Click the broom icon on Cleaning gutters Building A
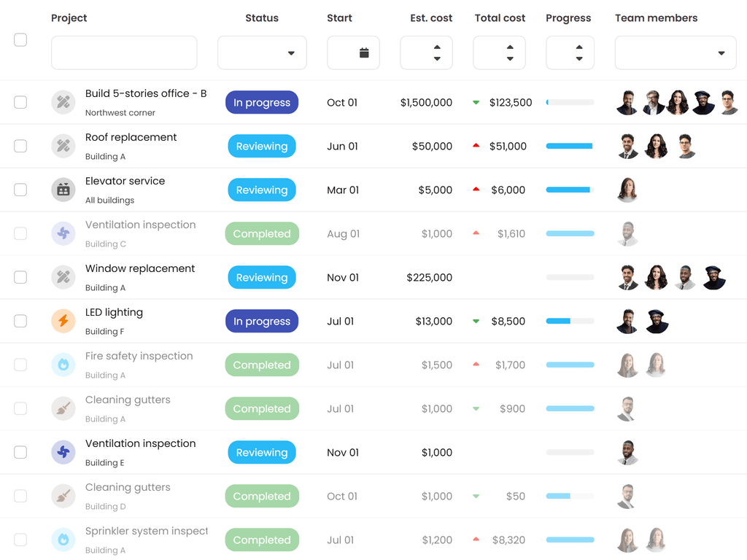 tap(63, 408)
